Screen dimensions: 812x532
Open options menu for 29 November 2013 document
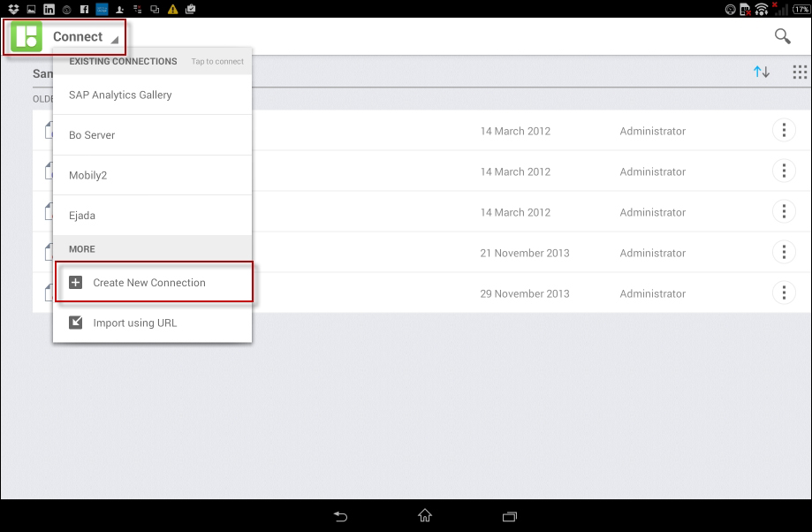[x=783, y=293]
